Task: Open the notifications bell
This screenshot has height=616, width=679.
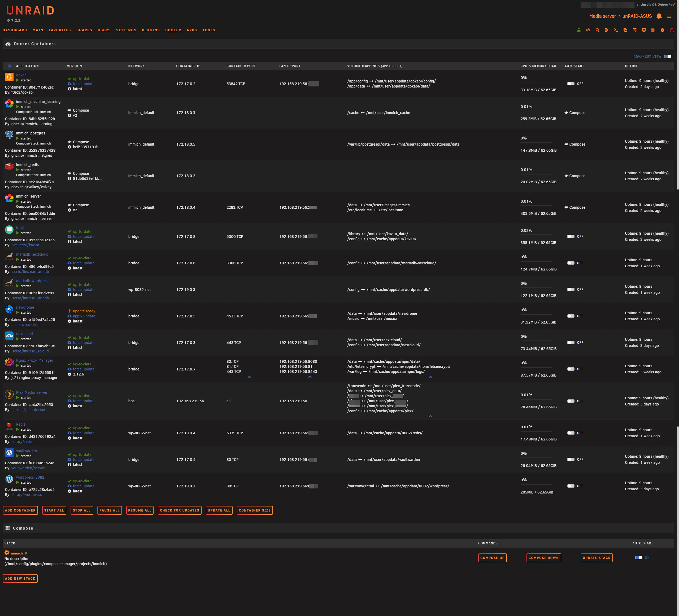Action: (x=659, y=16)
